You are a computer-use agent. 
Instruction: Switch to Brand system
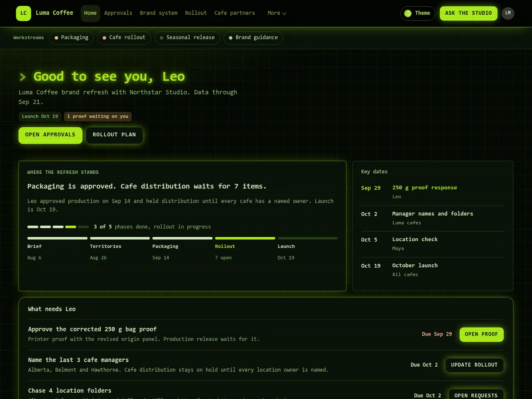(159, 13)
